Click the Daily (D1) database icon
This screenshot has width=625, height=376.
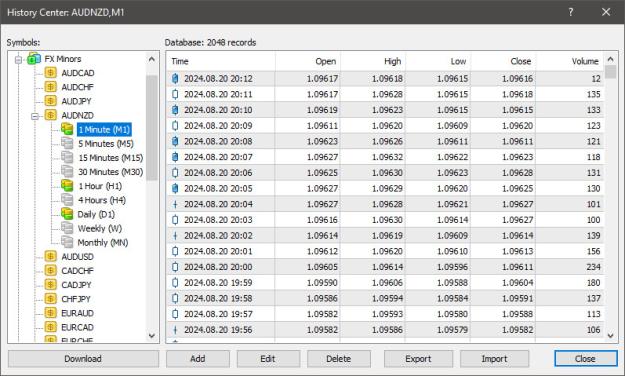pos(67,214)
